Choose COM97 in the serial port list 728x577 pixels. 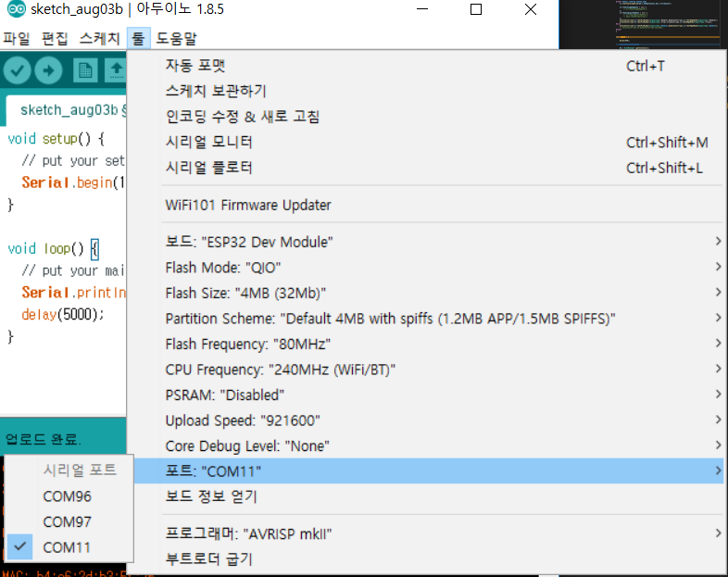coord(69,521)
